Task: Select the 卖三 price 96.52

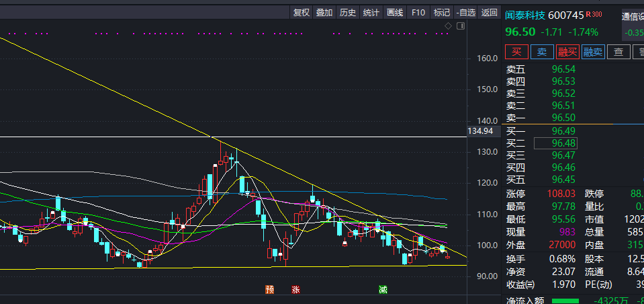Action: (563, 93)
